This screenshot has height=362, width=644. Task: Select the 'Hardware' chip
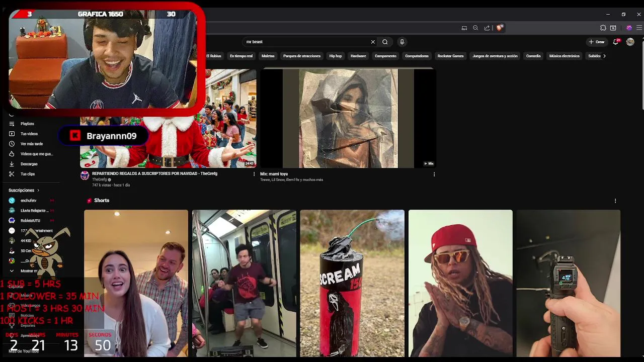click(358, 56)
